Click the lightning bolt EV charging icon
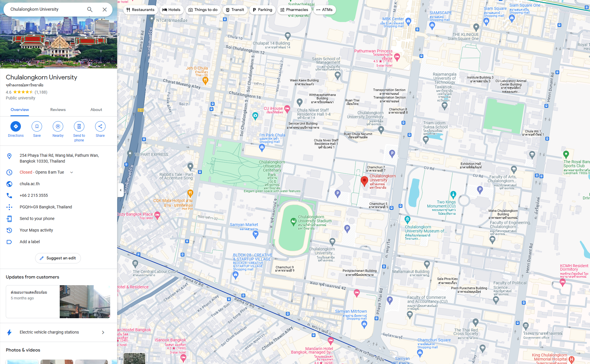The width and height of the screenshot is (590, 364). 9,332
